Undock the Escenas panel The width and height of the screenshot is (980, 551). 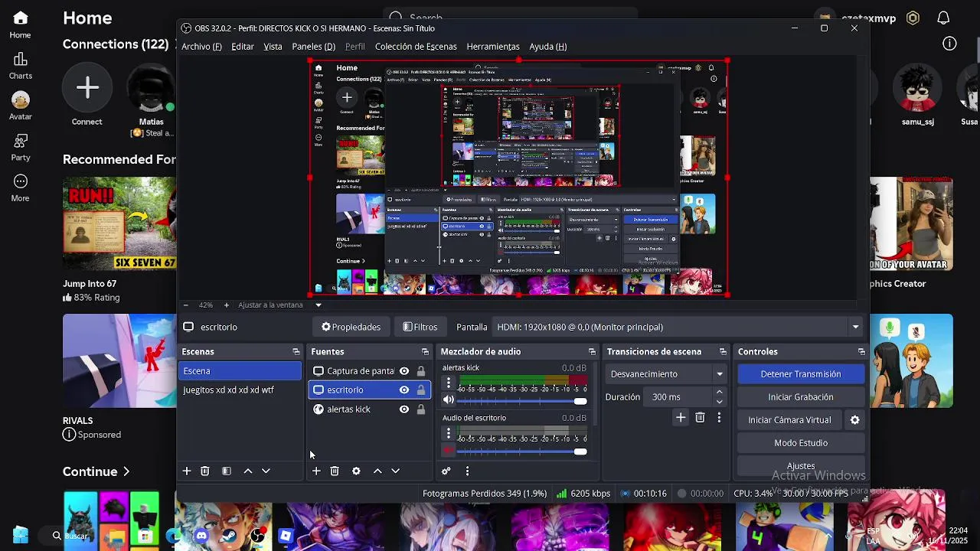pos(296,352)
